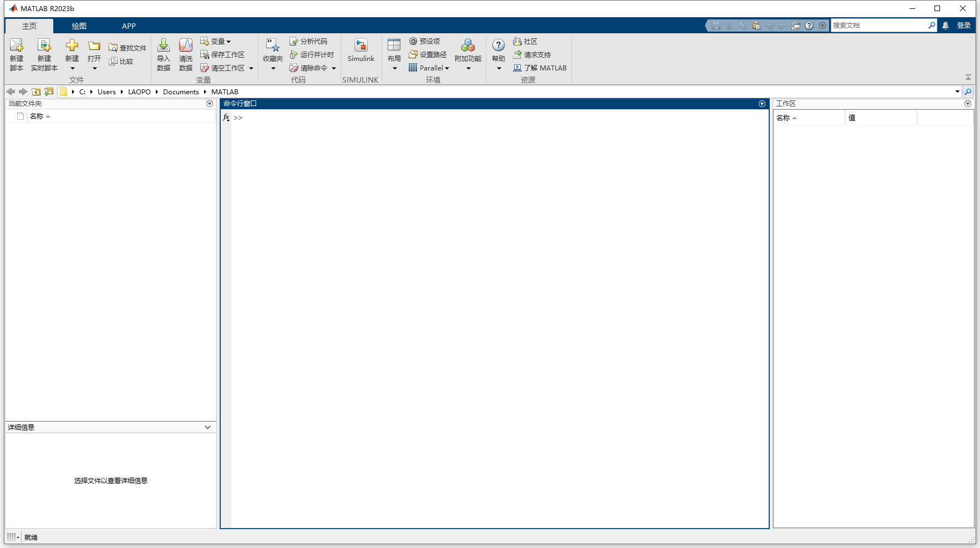This screenshot has width=980, height=548.
Task: Click 分析代码 (Analyze Code)
Action: (308, 41)
